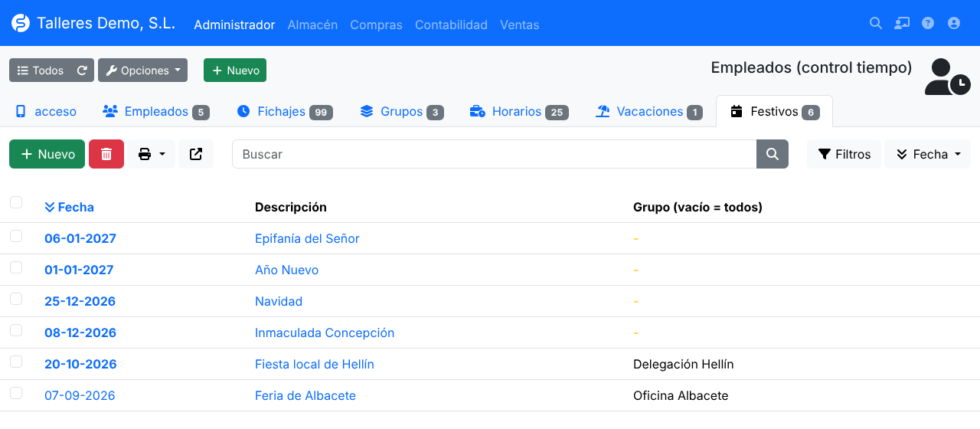Click the employee clock icon top right
Screen dimensions: 980x429
click(948, 77)
